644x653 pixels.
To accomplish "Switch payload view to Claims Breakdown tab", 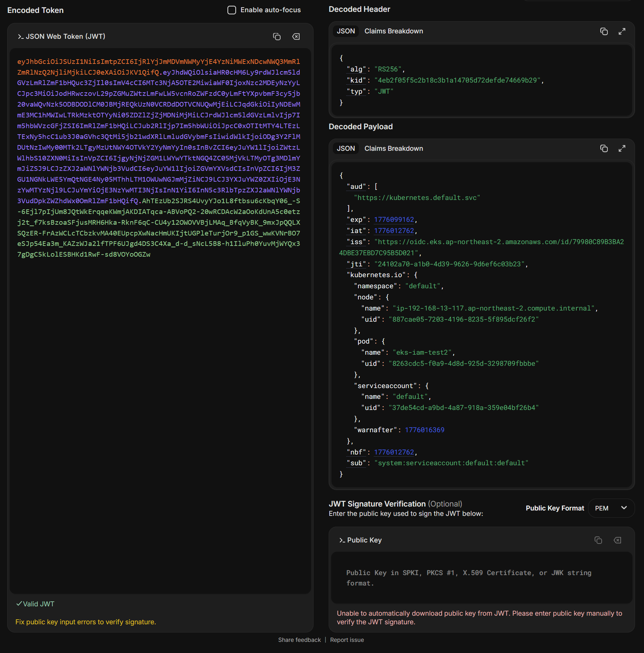I will click(x=394, y=149).
